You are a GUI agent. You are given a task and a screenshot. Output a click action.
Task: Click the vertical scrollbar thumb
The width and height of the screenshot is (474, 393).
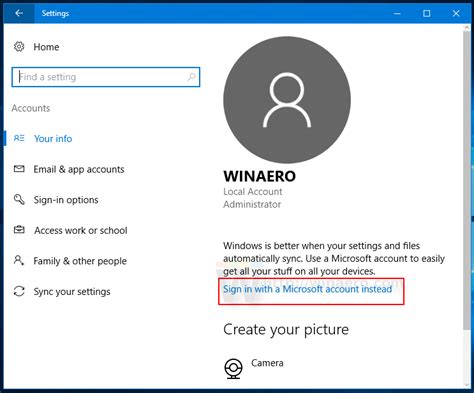(467, 180)
